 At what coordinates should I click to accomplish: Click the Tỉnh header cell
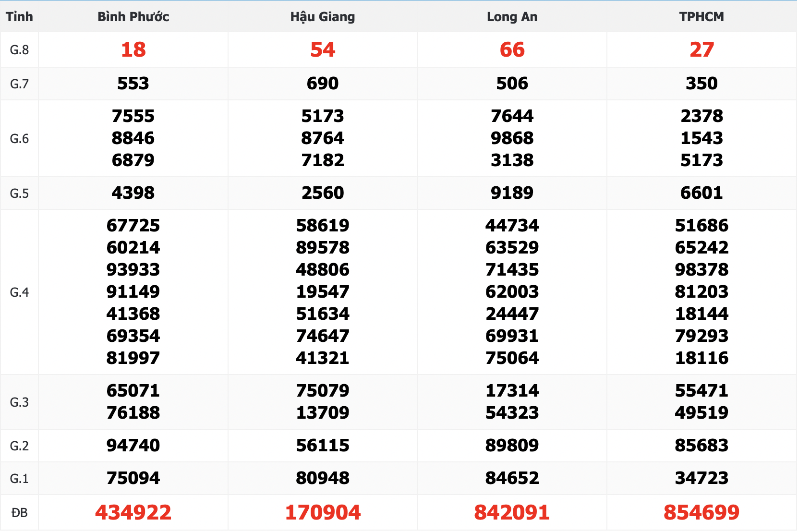(x=19, y=17)
